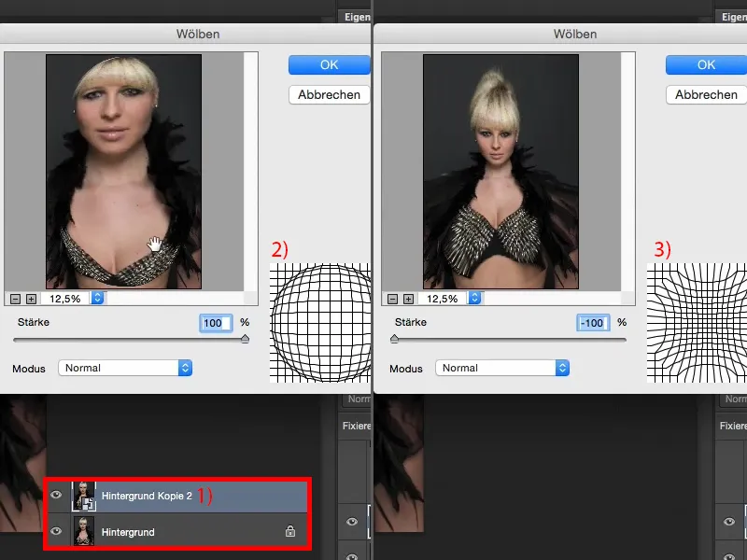Click the Stärke value field showing 100
747x560 pixels.
click(217, 322)
